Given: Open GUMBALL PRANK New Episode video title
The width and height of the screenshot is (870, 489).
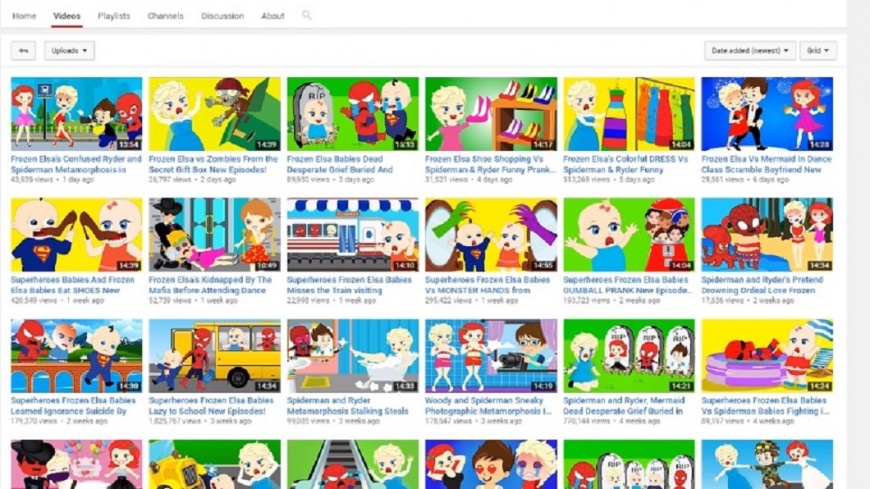Looking at the screenshot, I should coord(628,285).
